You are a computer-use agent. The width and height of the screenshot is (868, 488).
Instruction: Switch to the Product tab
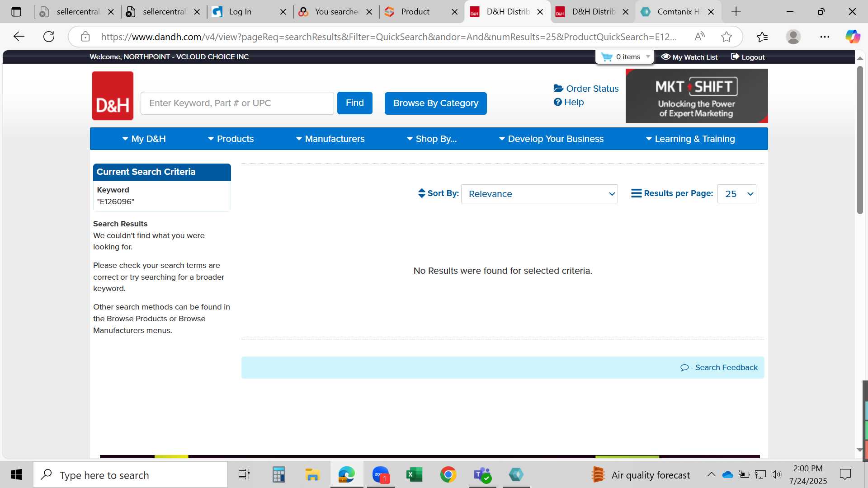coord(422,12)
